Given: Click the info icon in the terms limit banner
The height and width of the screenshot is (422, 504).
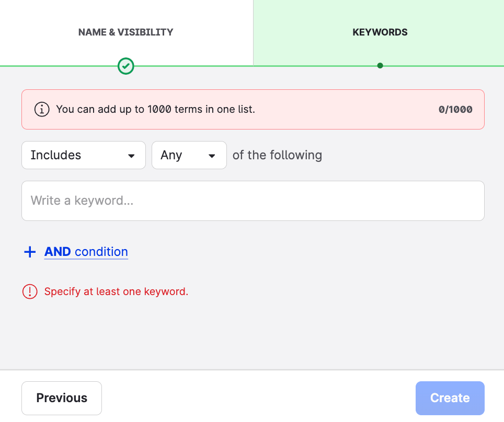Looking at the screenshot, I should [x=42, y=109].
